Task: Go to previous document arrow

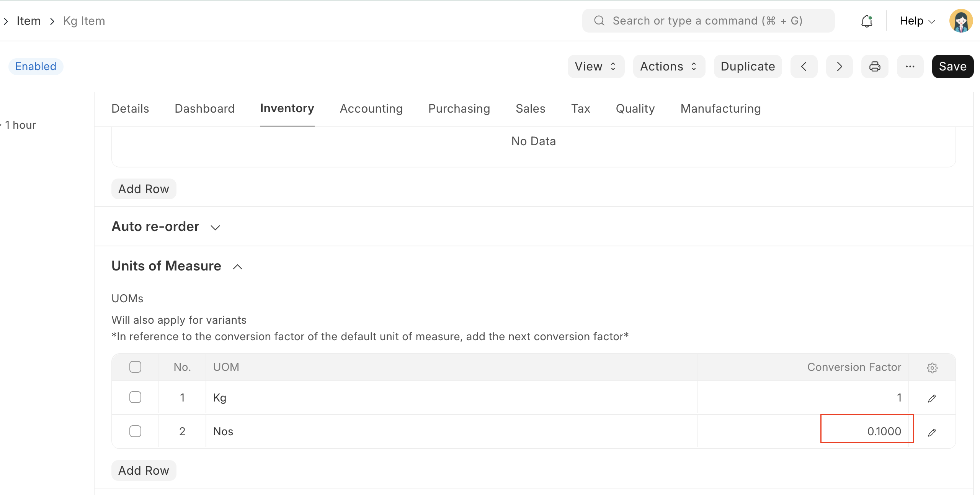Action: [x=804, y=66]
